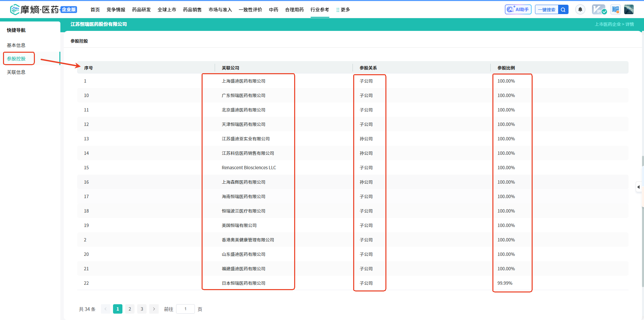Click the VIP badge icon
Screen dimensions: 644x320
point(599,9)
